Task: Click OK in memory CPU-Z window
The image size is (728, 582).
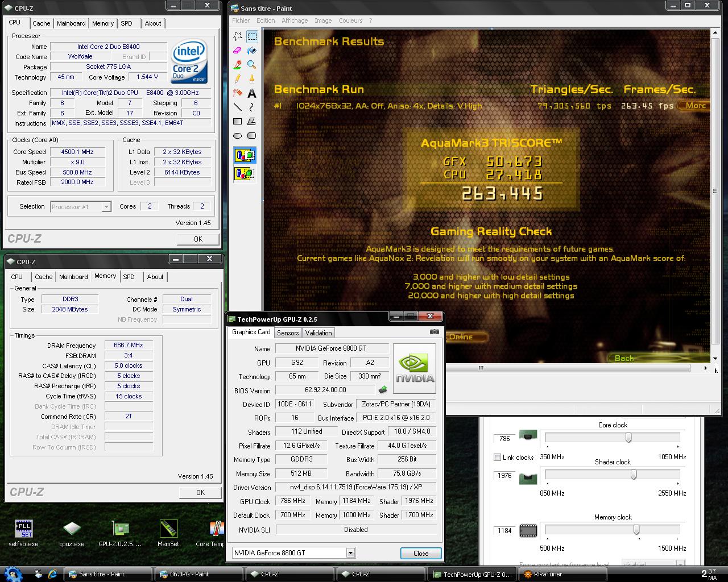Action: (x=200, y=493)
